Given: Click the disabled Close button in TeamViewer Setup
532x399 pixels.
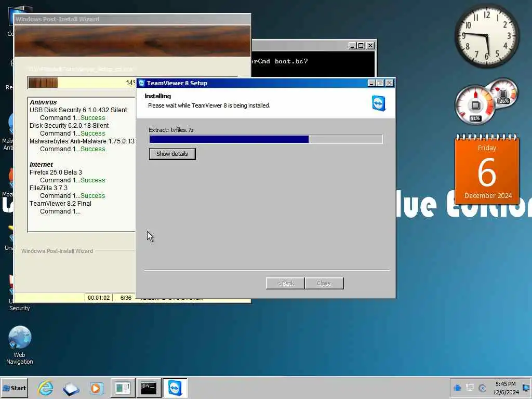Looking at the screenshot, I should 324,283.
